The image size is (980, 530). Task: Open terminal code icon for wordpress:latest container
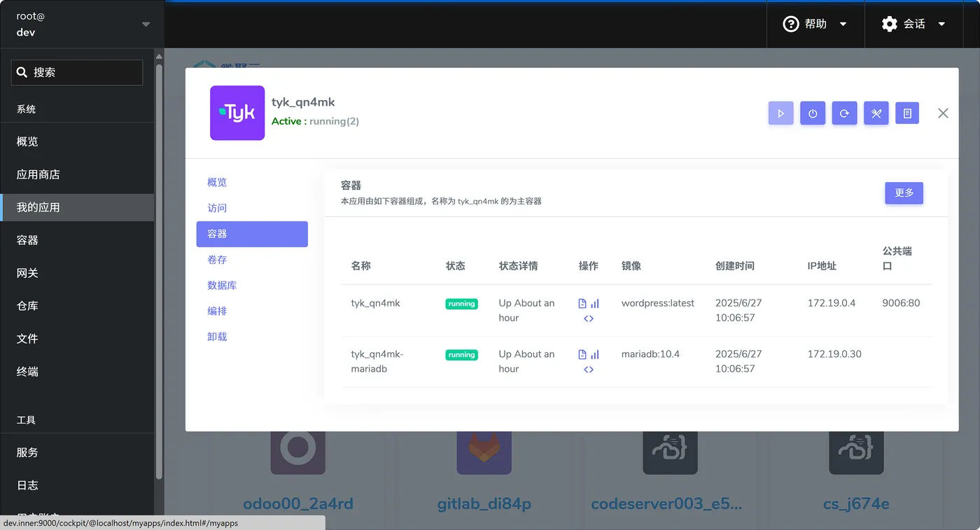point(589,319)
